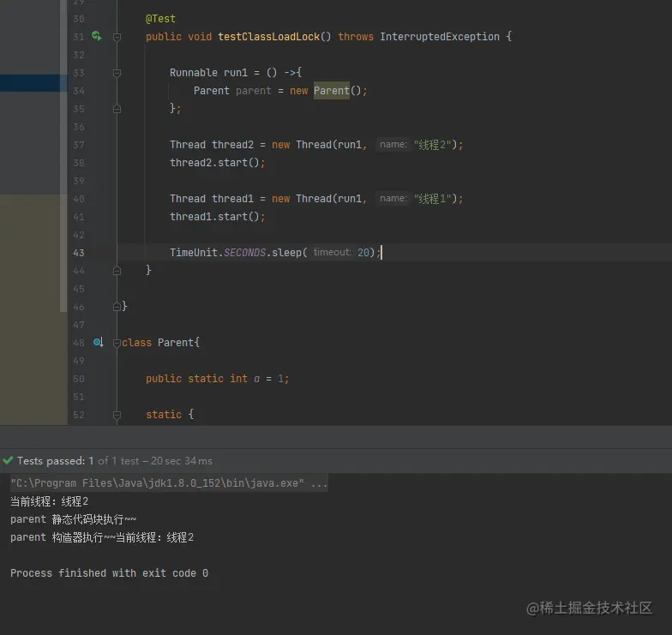
Task: Click the class fold end marker on line 46
Action: tap(117, 307)
